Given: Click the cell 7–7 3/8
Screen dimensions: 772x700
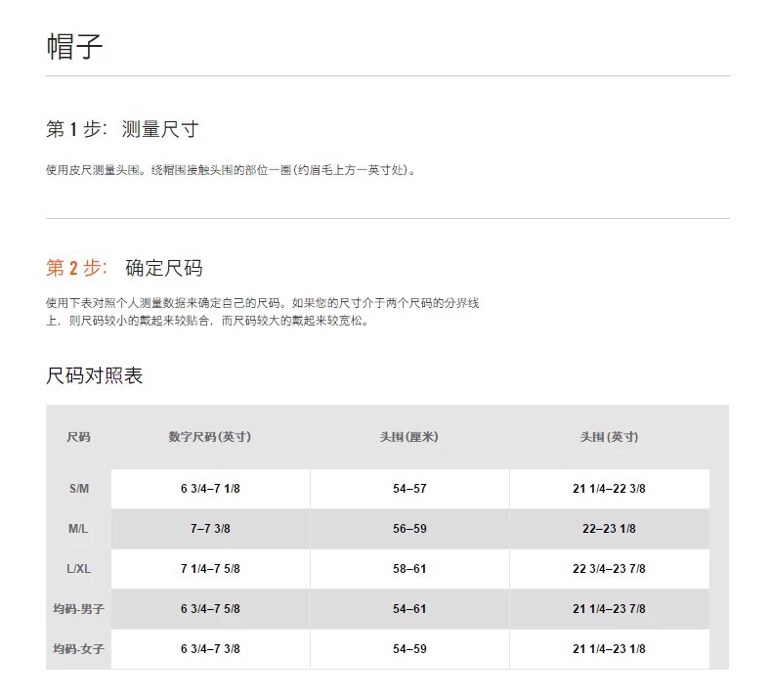Looking at the screenshot, I should (210, 529).
